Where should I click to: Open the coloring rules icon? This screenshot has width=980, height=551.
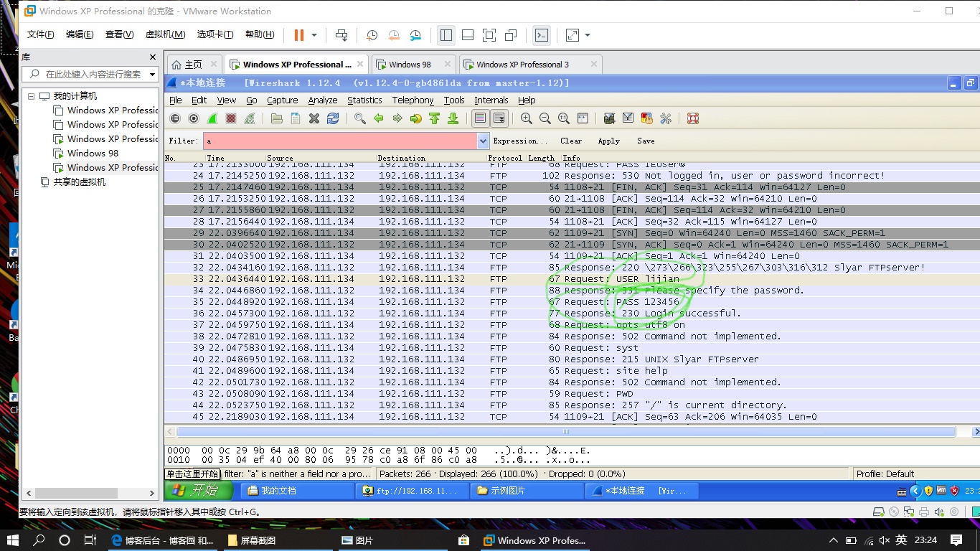[647, 118]
